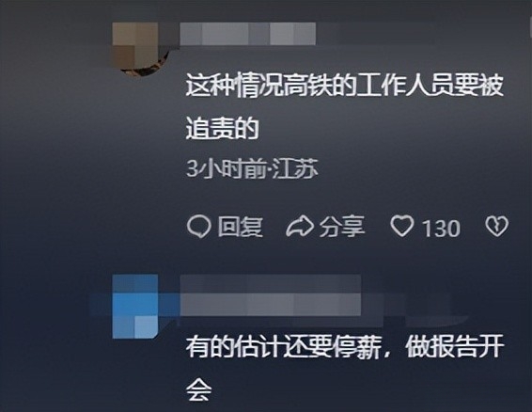Image resolution: width=532 pixels, height=412 pixels.
Task: Select the reply starting with 有的估计还要停薪
Action: (x=344, y=369)
